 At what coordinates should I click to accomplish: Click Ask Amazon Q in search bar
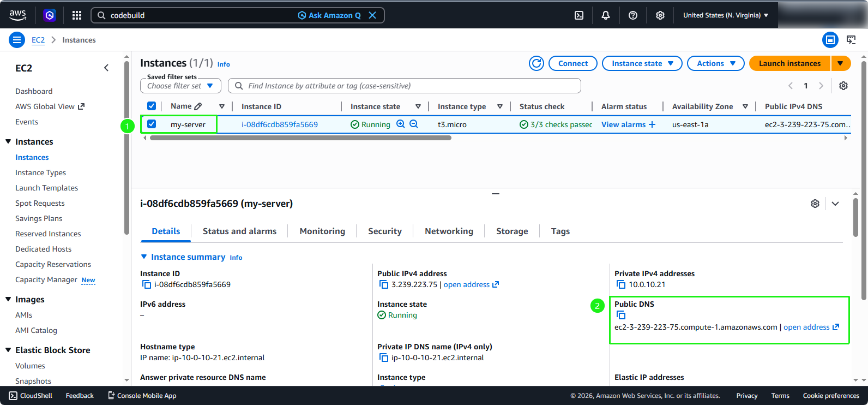[329, 15]
